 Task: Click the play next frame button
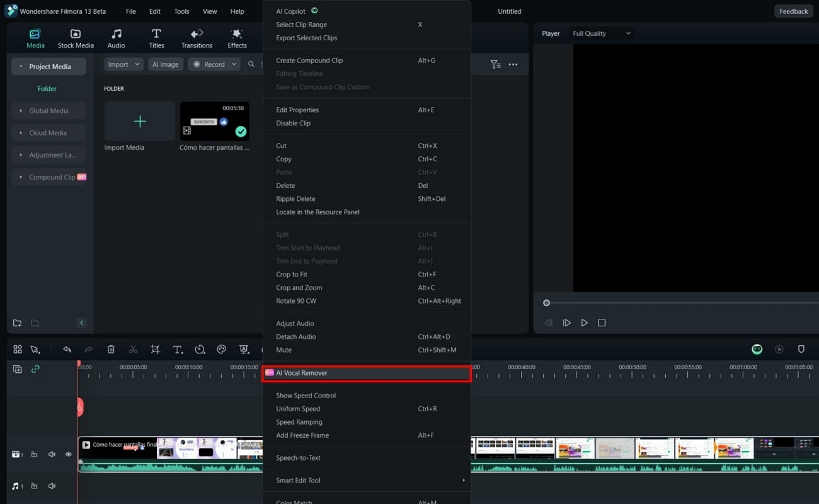point(566,323)
